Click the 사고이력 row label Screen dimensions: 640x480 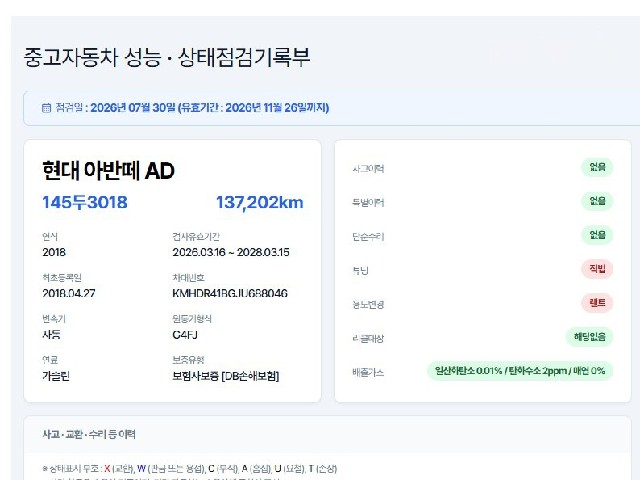tap(368, 169)
